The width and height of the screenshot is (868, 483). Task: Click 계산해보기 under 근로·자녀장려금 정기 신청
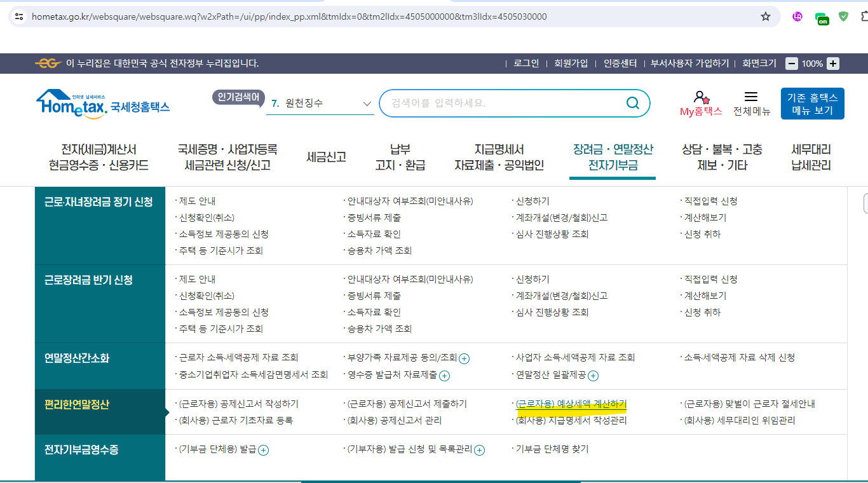[x=705, y=218]
